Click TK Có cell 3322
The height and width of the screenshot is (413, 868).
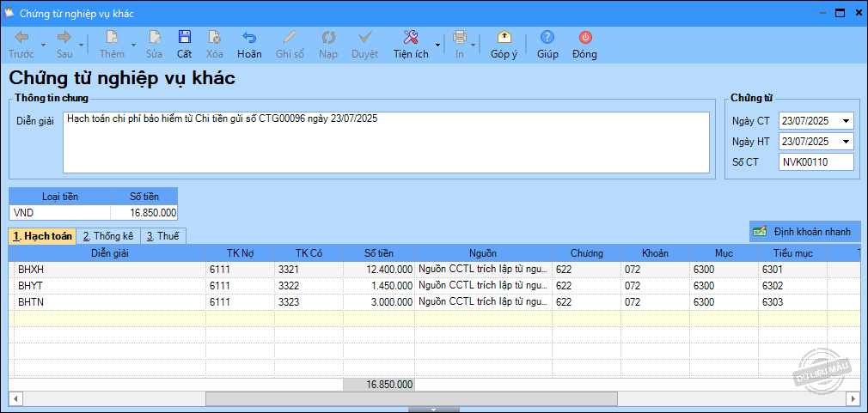coord(309,285)
